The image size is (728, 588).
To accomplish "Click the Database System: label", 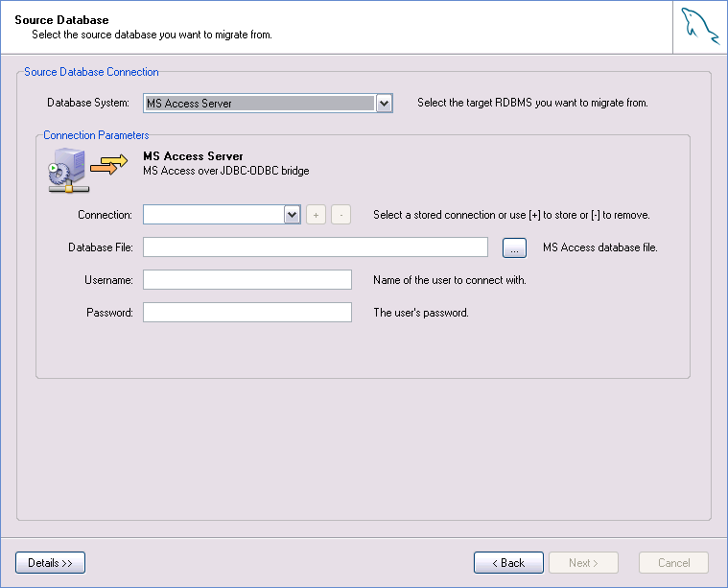I will (x=88, y=103).
